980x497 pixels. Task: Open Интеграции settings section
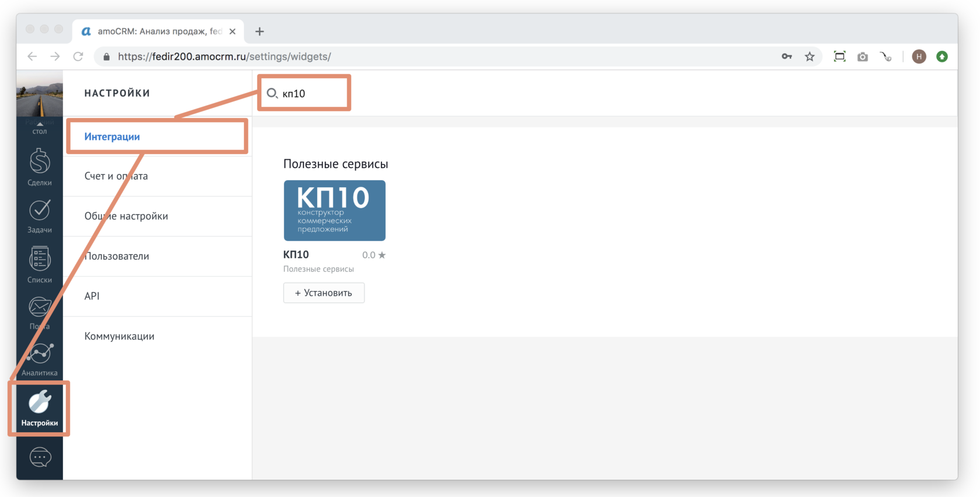click(157, 136)
